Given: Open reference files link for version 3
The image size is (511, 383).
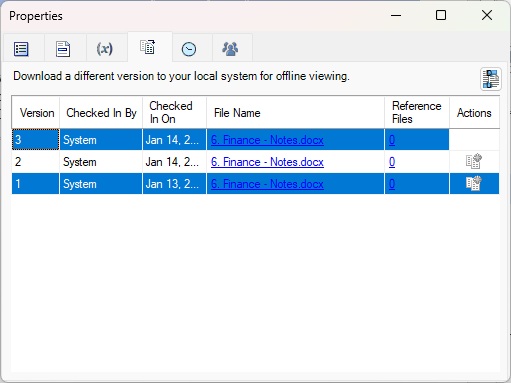Looking at the screenshot, I should coord(392,140).
